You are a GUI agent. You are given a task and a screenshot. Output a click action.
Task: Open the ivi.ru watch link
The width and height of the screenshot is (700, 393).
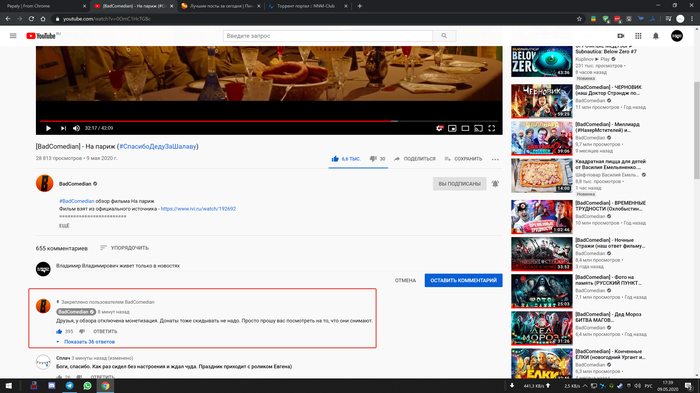(x=198, y=209)
